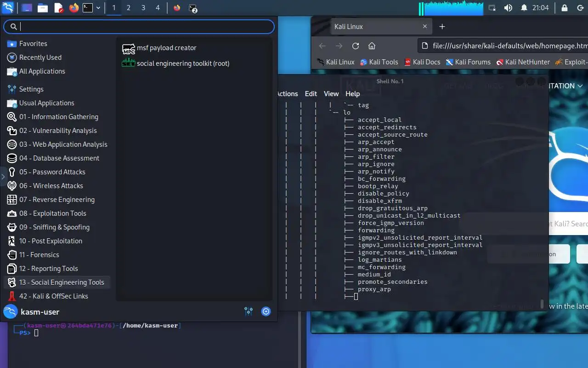Switch to workspace 2
The image size is (588, 368).
[x=128, y=8]
